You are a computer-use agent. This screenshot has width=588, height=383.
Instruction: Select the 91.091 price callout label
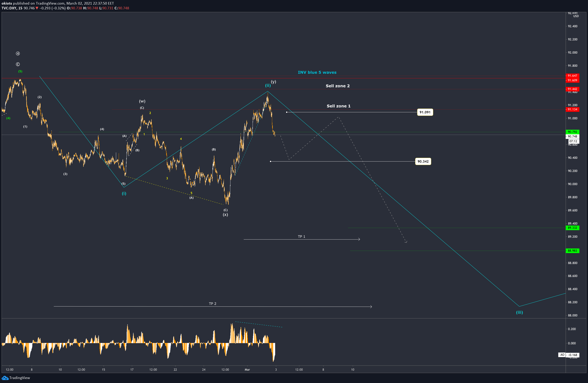(x=425, y=112)
